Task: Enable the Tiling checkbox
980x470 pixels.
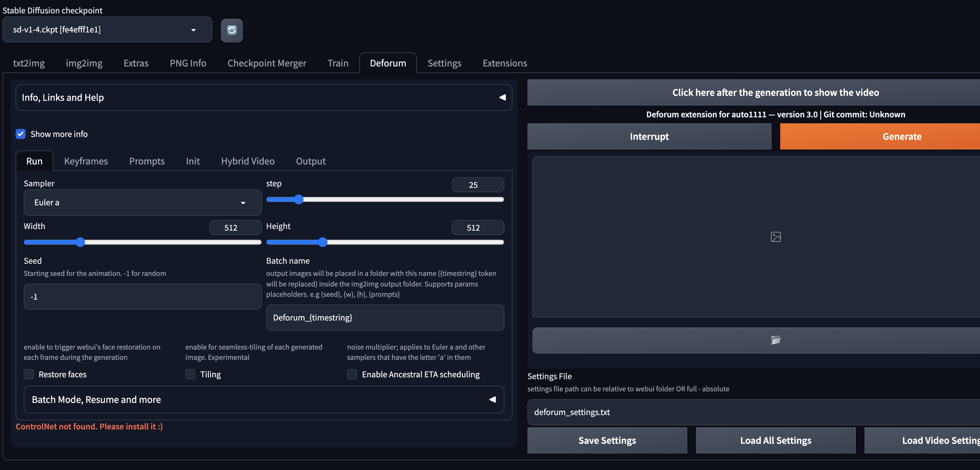Action: click(x=190, y=374)
